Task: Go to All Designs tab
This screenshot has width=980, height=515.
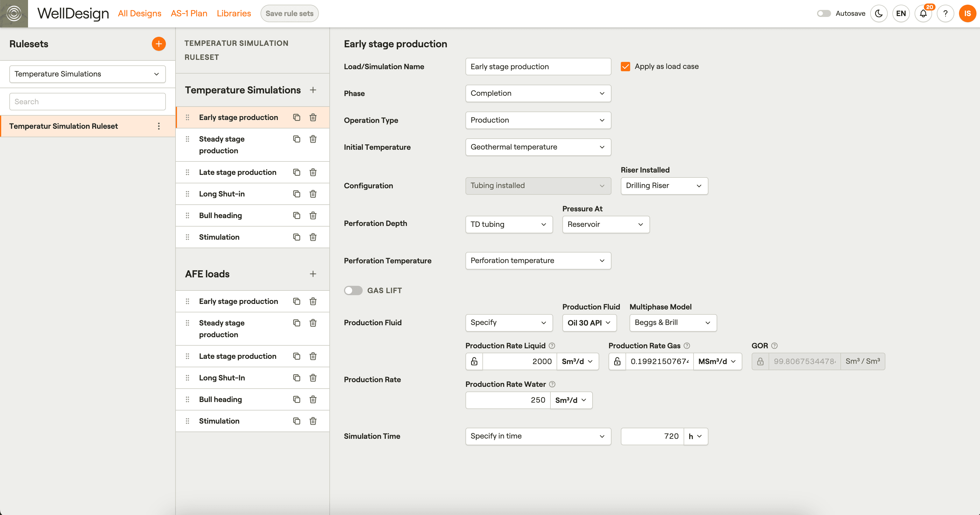Action: tap(140, 14)
